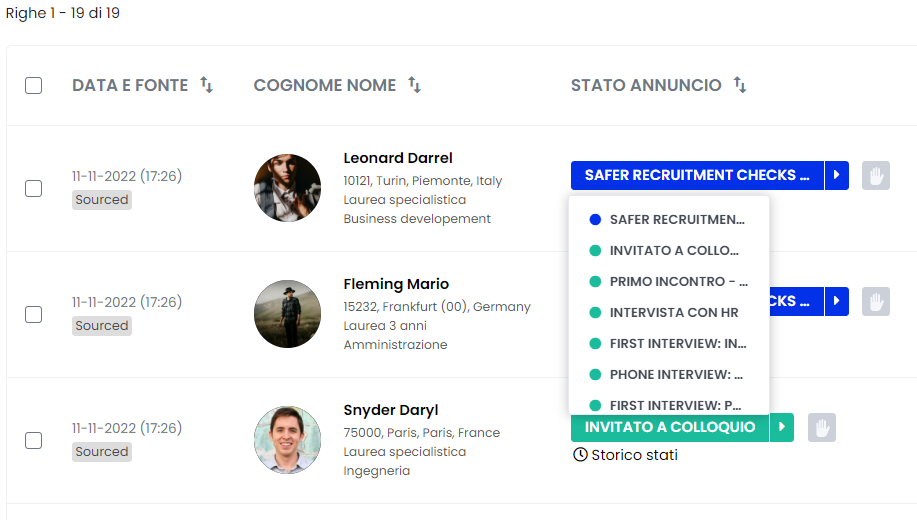Click Righe 1 - 19 di 19 label
917x520 pixels.
coord(63,13)
